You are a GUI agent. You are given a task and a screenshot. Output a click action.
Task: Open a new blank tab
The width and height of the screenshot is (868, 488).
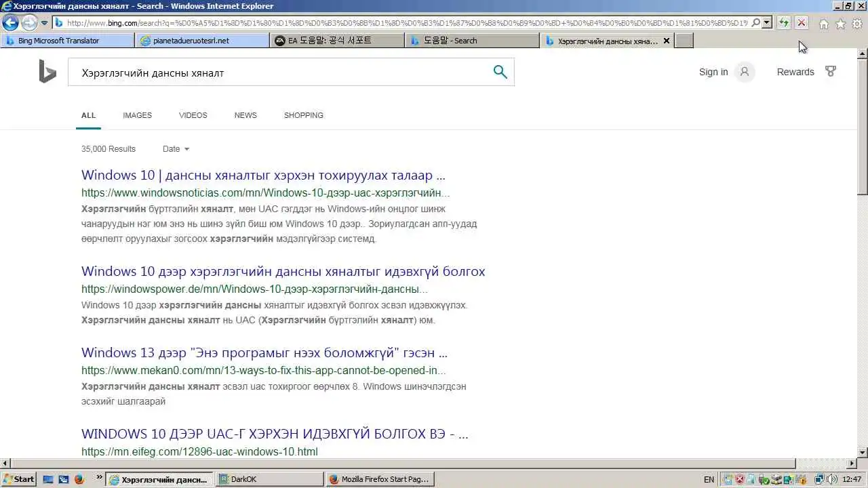pyautogui.click(x=685, y=41)
